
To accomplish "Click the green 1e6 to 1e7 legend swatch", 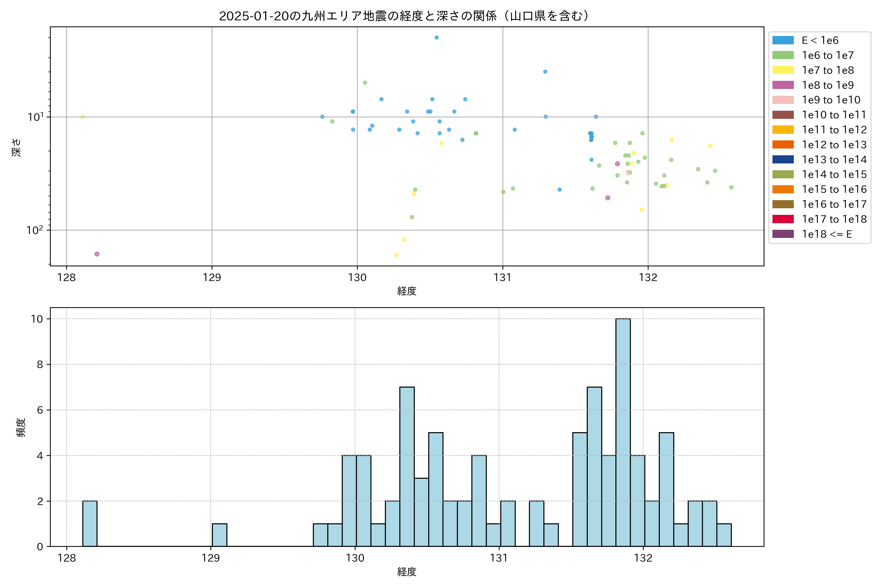I will pos(783,55).
